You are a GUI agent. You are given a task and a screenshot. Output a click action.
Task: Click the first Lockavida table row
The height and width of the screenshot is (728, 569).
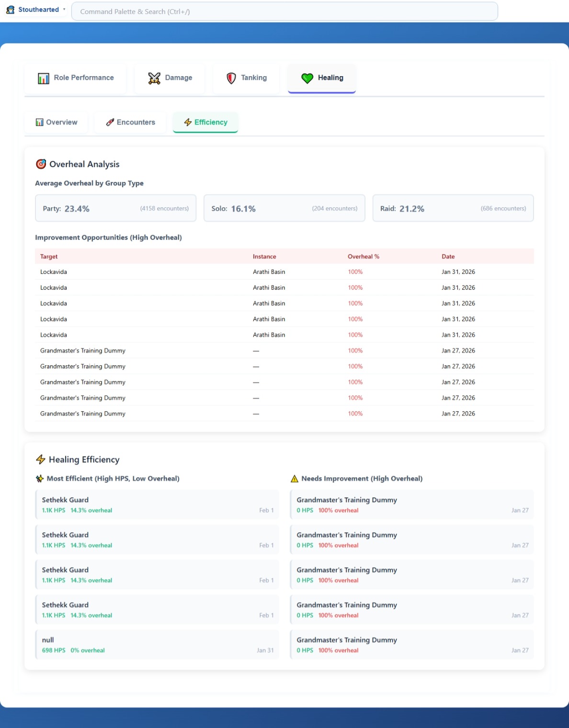284,272
